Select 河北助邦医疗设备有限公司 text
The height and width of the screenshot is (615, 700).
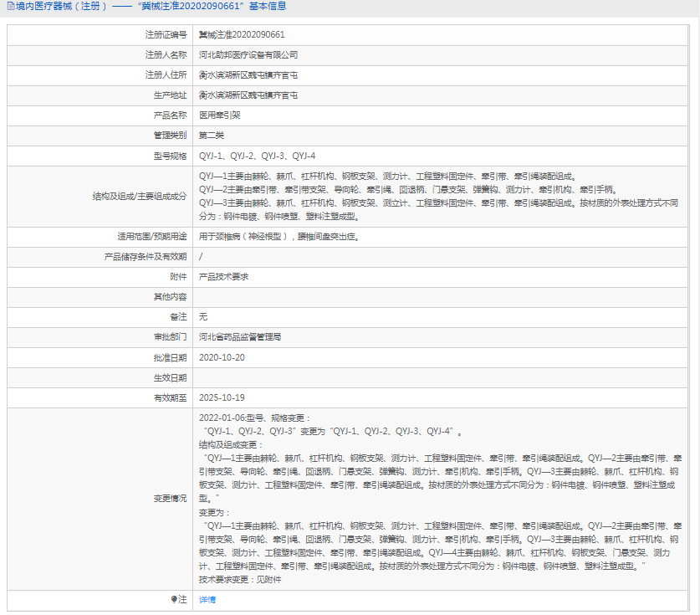248,55
